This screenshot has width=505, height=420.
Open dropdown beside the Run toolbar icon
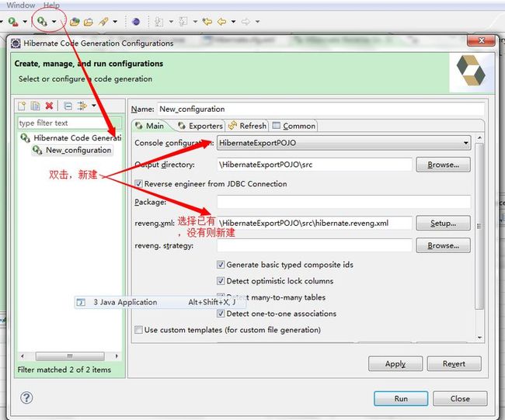[x=25, y=22]
